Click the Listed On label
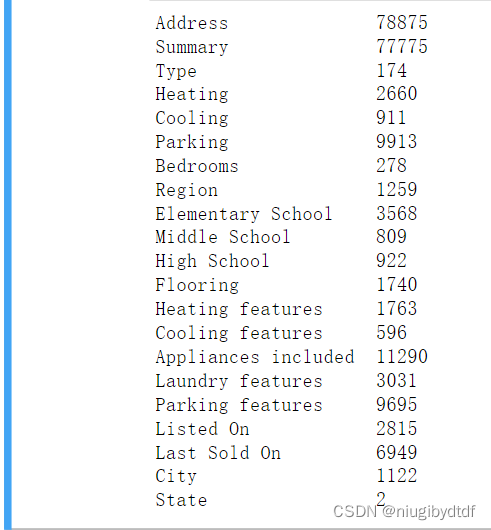 pyautogui.click(x=202, y=429)
